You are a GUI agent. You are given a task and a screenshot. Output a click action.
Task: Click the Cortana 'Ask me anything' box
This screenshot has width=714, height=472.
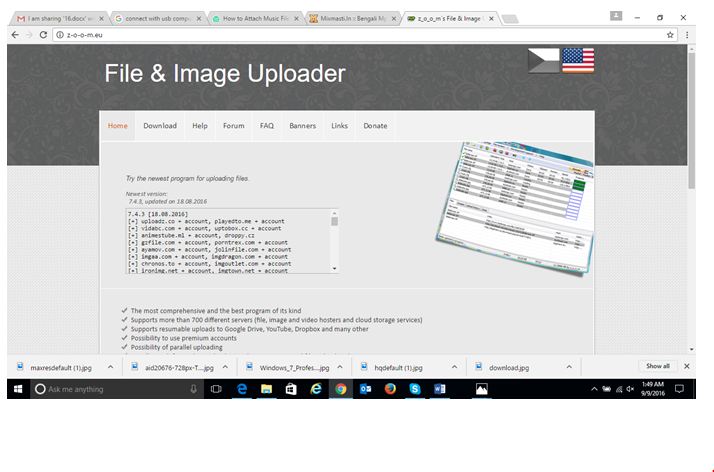pos(116,389)
